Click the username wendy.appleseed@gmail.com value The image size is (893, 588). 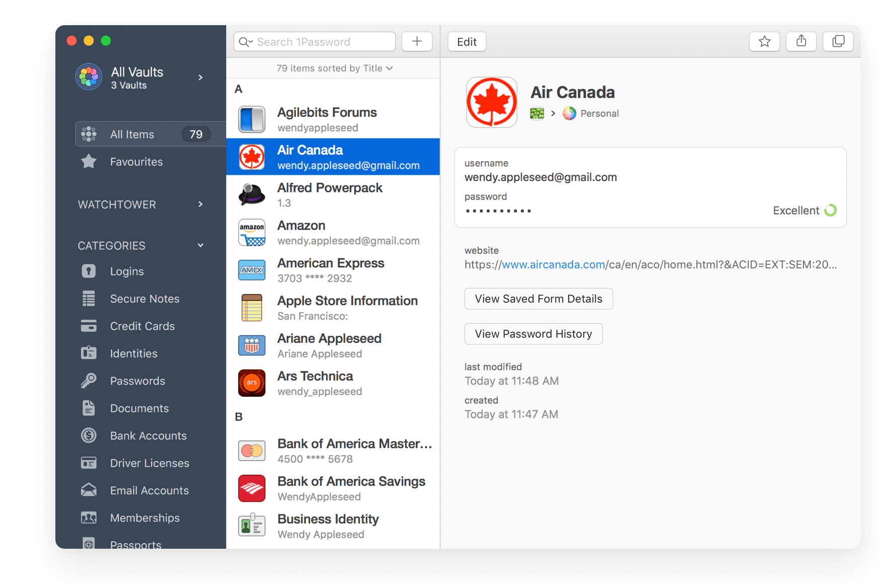point(541,177)
